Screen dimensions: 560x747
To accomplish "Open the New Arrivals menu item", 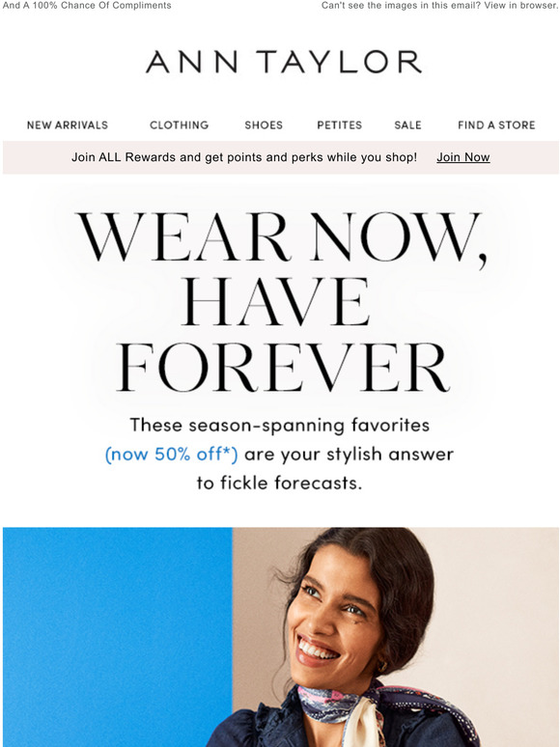I will tap(68, 124).
